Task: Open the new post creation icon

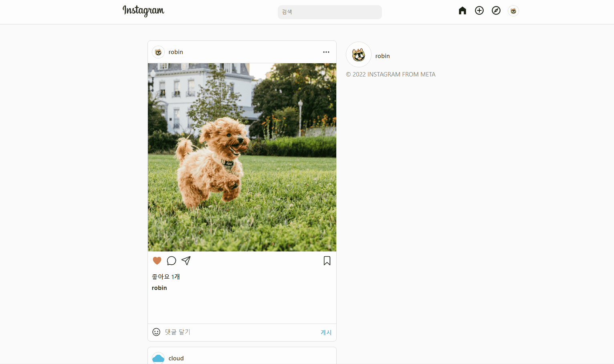Action: [x=479, y=10]
